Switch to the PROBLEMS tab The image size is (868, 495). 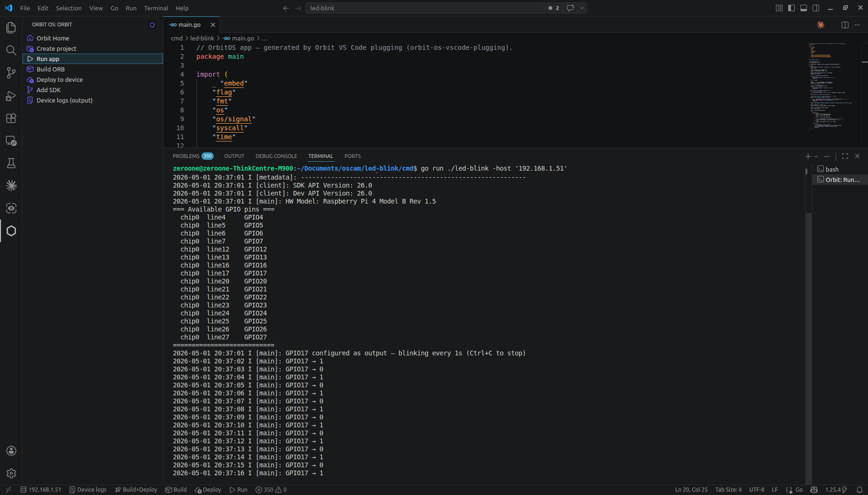click(x=193, y=156)
